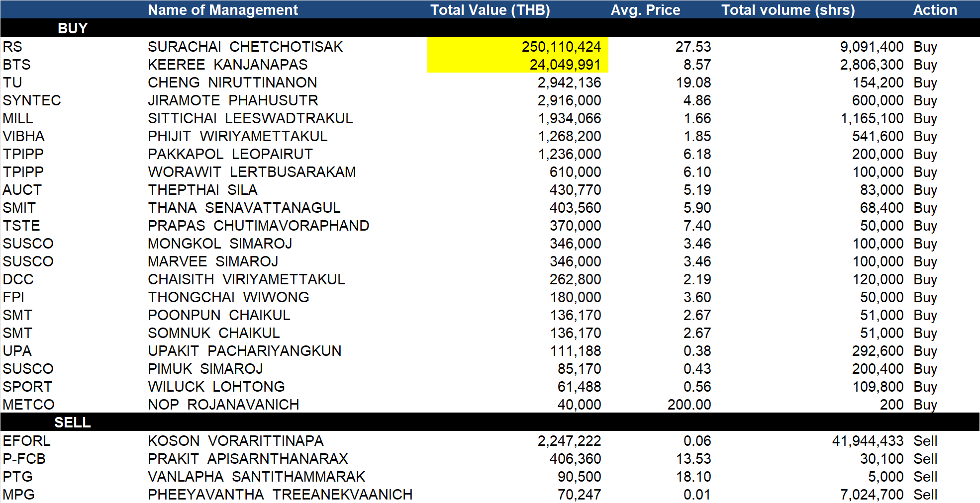Click the UPA ticker cell
This screenshot has width=980, height=503.
pos(17,351)
